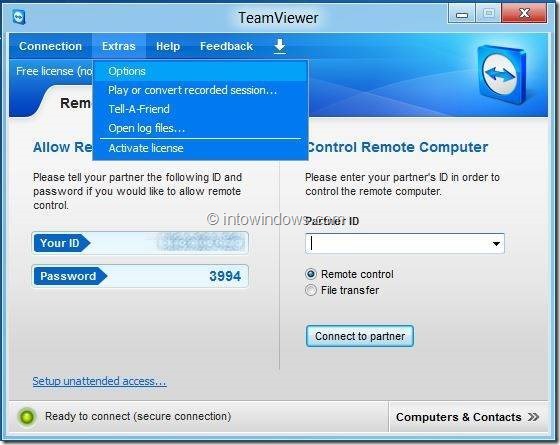This screenshot has height=445, width=560.
Task: Expand the Partner ID dropdown arrow
Action: coord(496,244)
